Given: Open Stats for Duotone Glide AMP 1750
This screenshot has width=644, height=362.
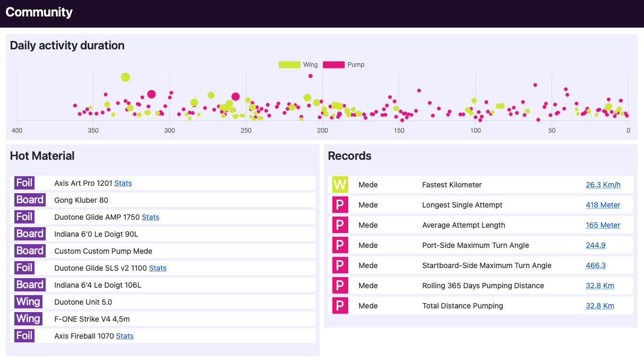Looking at the screenshot, I should [150, 217].
